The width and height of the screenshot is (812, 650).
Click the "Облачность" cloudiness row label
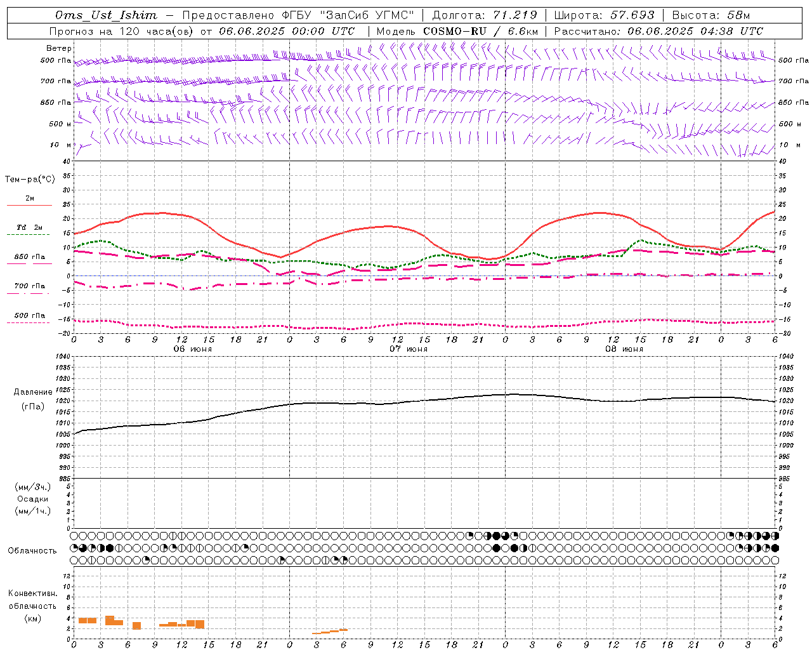tap(32, 551)
